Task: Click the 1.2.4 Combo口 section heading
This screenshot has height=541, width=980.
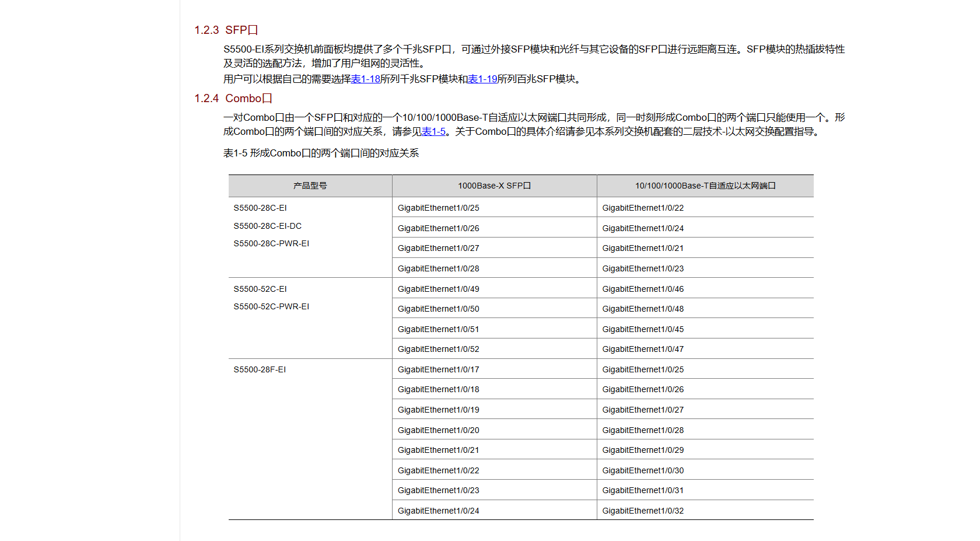Action: pos(233,98)
